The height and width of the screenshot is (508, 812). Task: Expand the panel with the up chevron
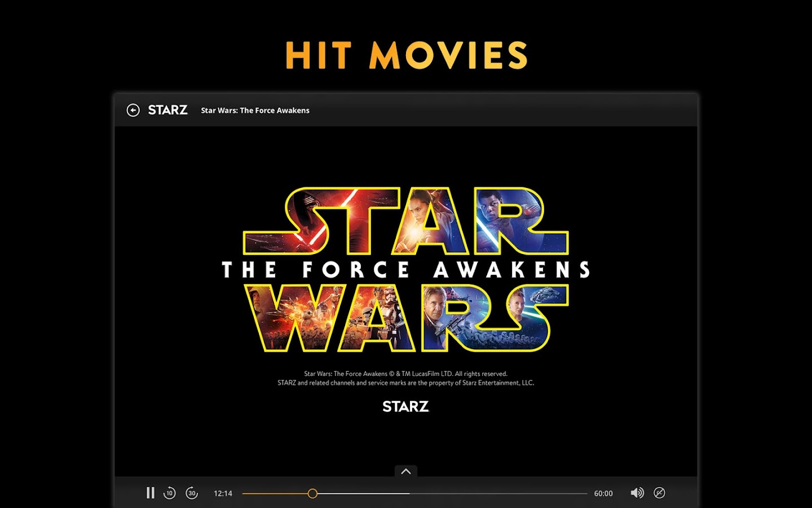coord(406,471)
